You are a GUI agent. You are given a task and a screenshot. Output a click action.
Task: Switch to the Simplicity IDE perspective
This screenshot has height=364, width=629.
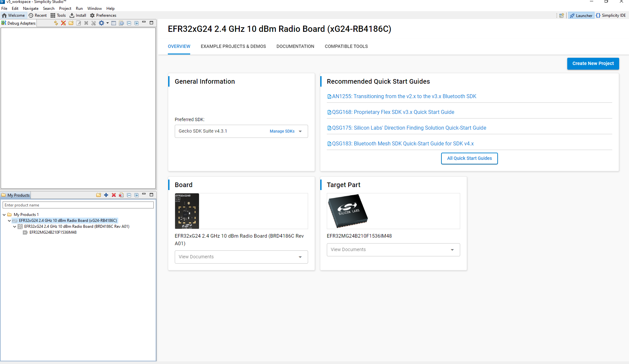pos(611,15)
